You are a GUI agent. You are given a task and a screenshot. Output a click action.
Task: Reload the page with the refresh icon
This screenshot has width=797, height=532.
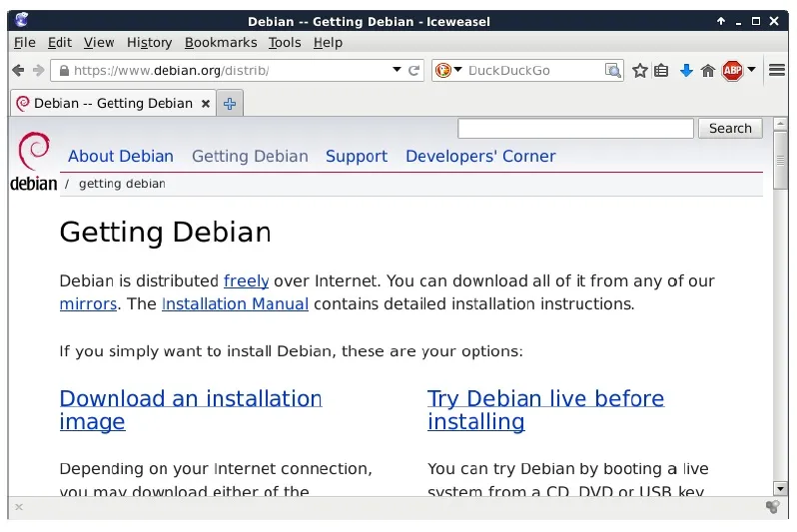click(413, 70)
